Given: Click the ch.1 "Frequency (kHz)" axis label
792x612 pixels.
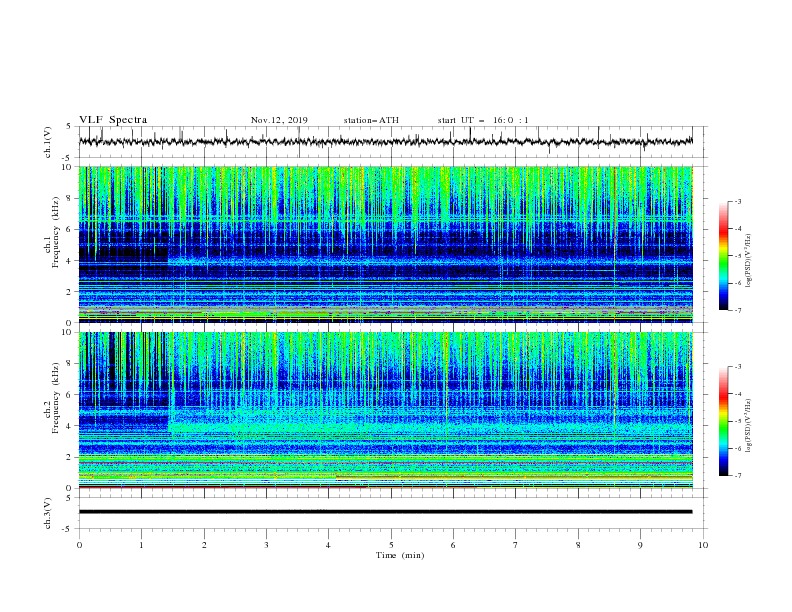Looking at the screenshot, I should [x=56, y=231].
